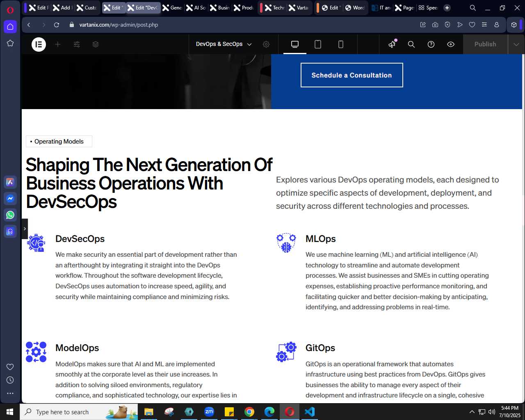
Task: Switch to the AI So tab
Action: tap(196, 8)
